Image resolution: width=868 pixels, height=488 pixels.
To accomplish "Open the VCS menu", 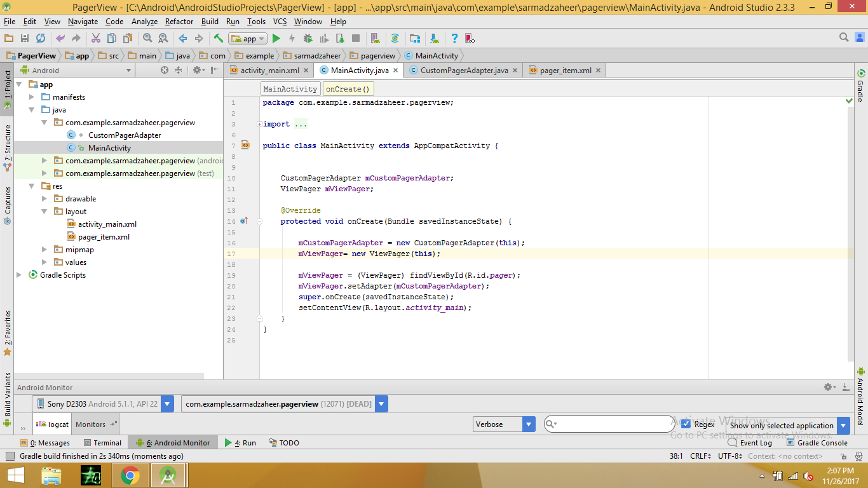I will click(280, 22).
